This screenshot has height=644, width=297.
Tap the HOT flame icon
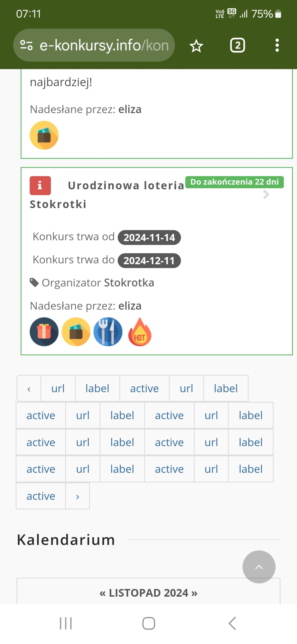(140, 332)
